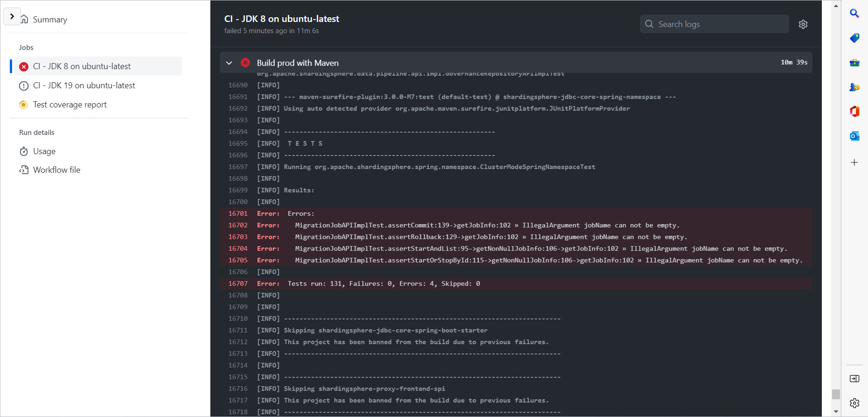868x417 pixels.
Task: Click log line 'Tests run: 131, Failures: 0'
Action: tap(384, 283)
